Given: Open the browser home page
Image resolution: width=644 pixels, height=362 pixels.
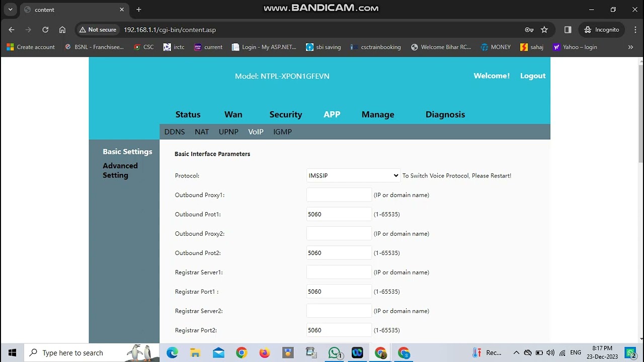Looking at the screenshot, I should (62, 30).
